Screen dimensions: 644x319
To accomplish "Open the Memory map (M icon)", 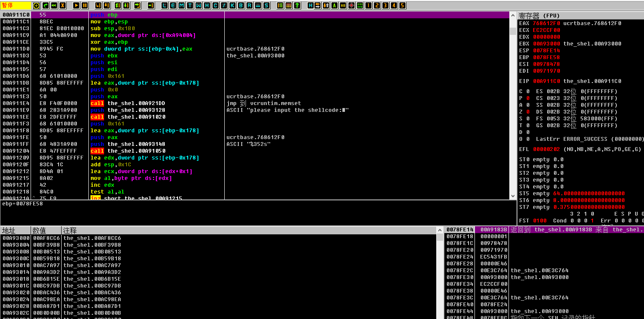I will coord(182,6).
